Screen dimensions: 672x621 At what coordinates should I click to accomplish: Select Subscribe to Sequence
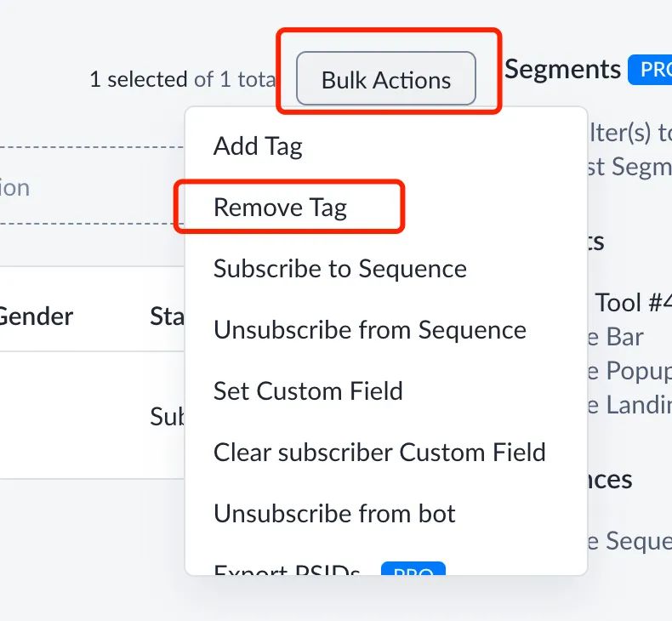coord(340,269)
